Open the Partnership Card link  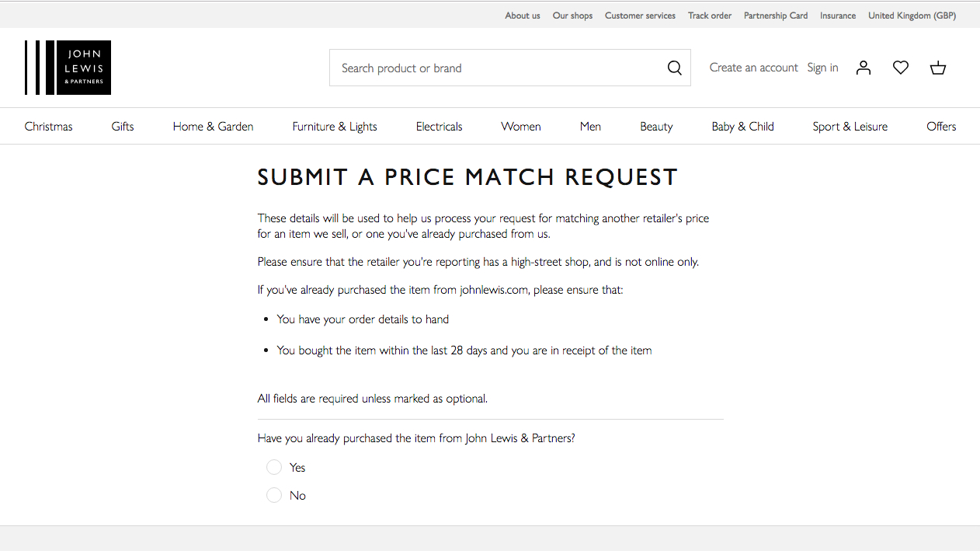(x=776, y=16)
